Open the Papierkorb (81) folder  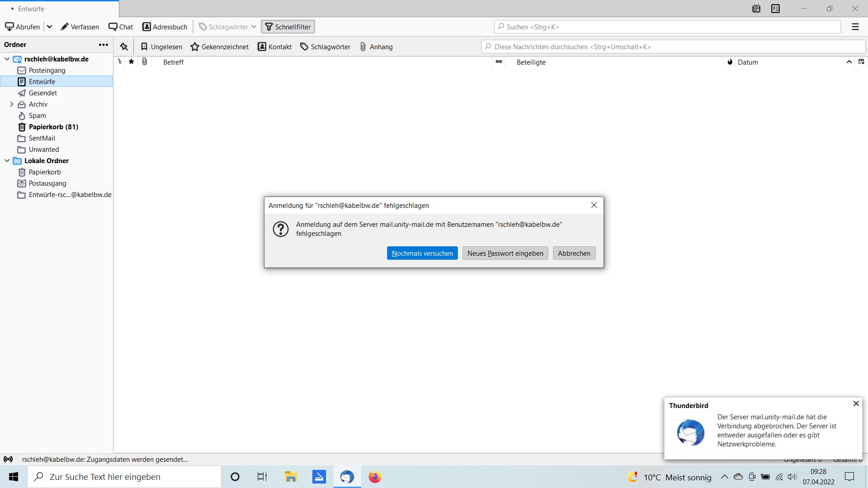point(53,127)
